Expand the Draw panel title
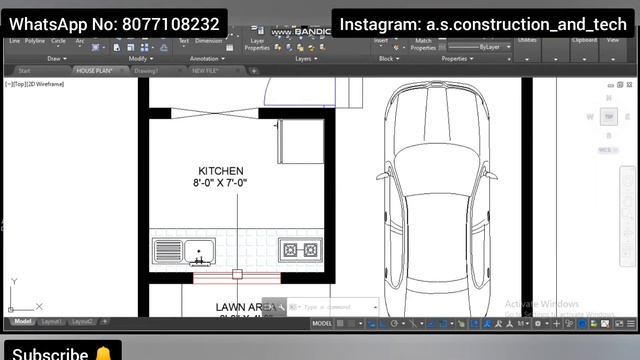 57,59
